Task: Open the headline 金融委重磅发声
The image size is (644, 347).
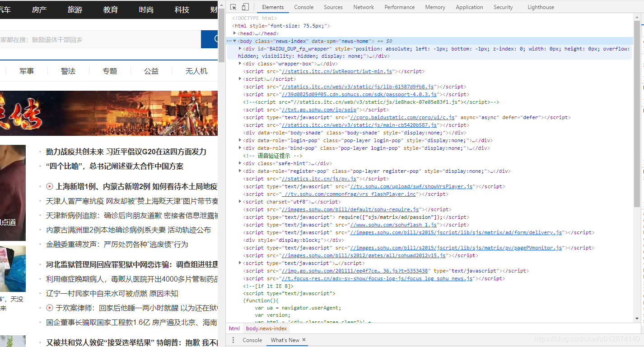Action: (x=117, y=244)
